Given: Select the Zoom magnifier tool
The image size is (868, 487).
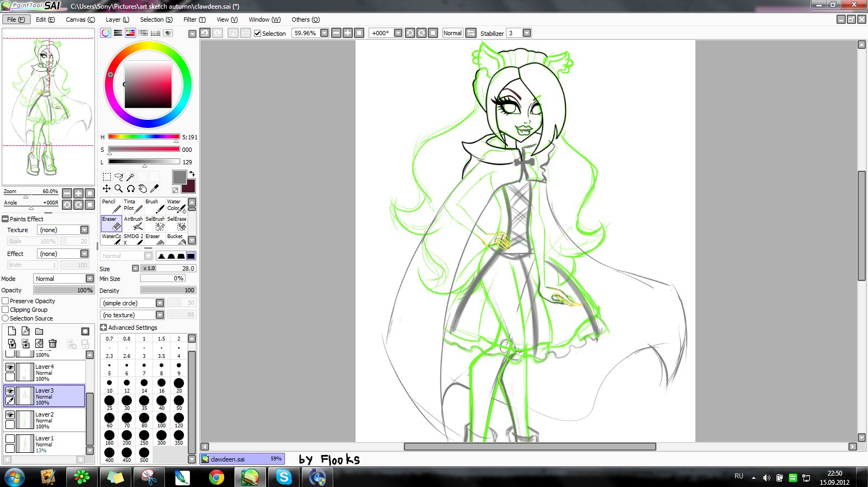Looking at the screenshot, I should point(119,189).
